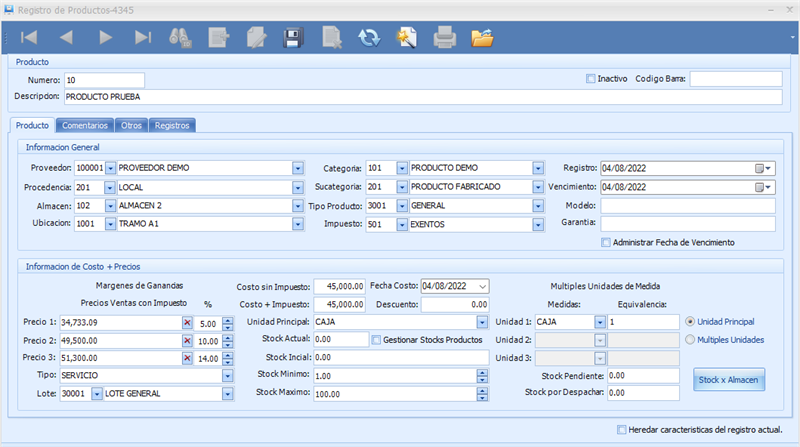The width and height of the screenshot is (800, 447).
Task: Check Administrar Fecha de Vencimiento
Action: (x=606, y=242)
